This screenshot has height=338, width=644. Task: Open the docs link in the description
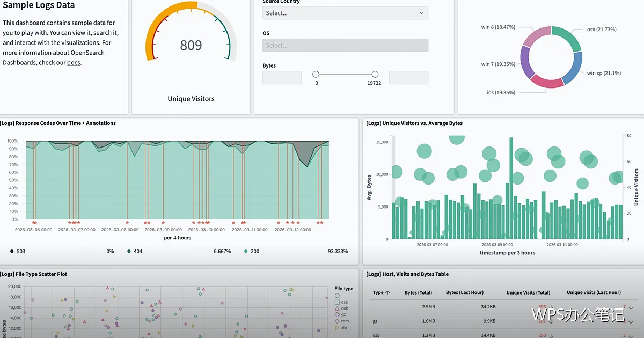pos(74,63)
